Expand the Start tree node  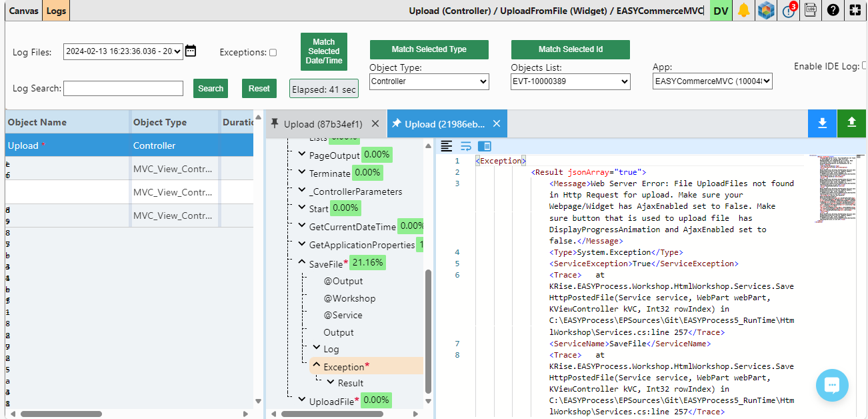301,209
